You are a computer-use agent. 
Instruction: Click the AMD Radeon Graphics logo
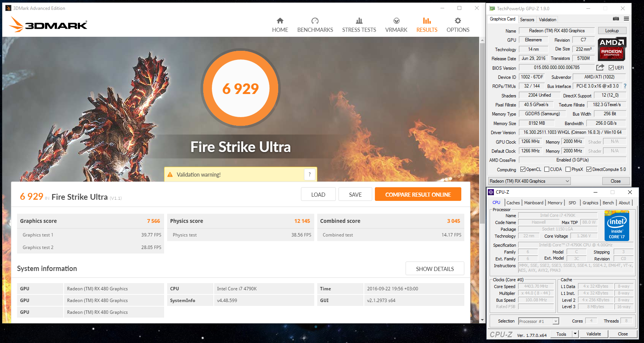(612, 49)
